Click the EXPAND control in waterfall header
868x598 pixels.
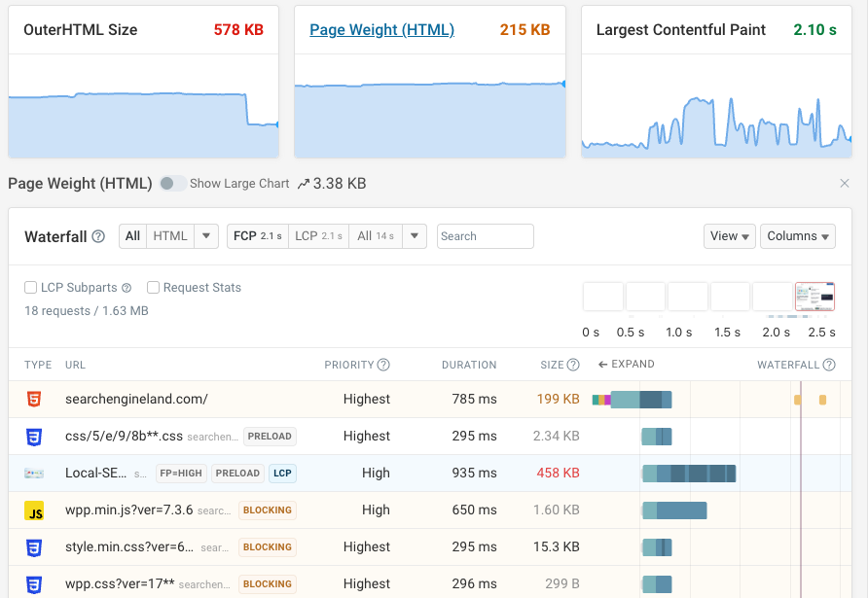(x=626, y=365)
